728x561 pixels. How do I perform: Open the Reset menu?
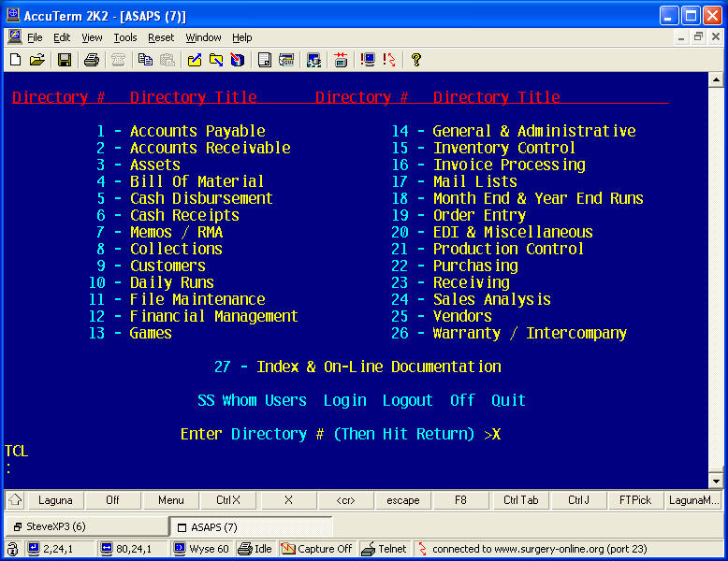pos(161,37)
